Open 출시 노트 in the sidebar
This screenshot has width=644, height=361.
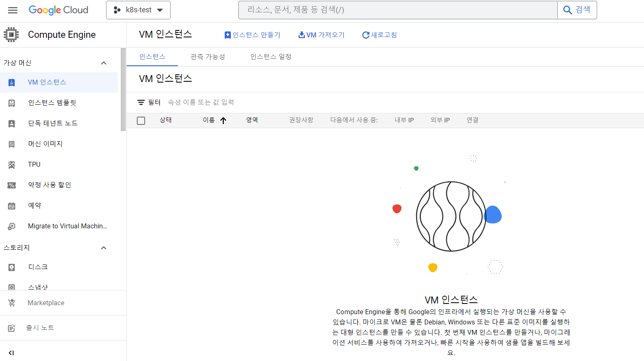click(x=63, y=328)
